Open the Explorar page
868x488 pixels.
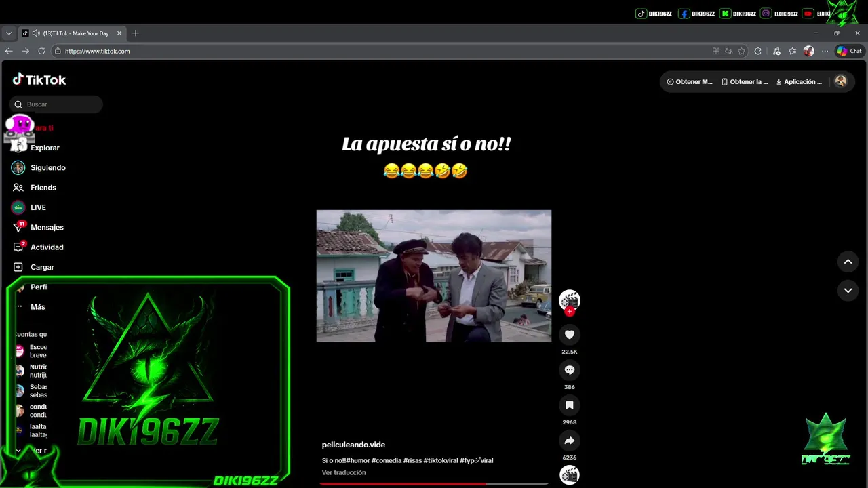(37, 148)
